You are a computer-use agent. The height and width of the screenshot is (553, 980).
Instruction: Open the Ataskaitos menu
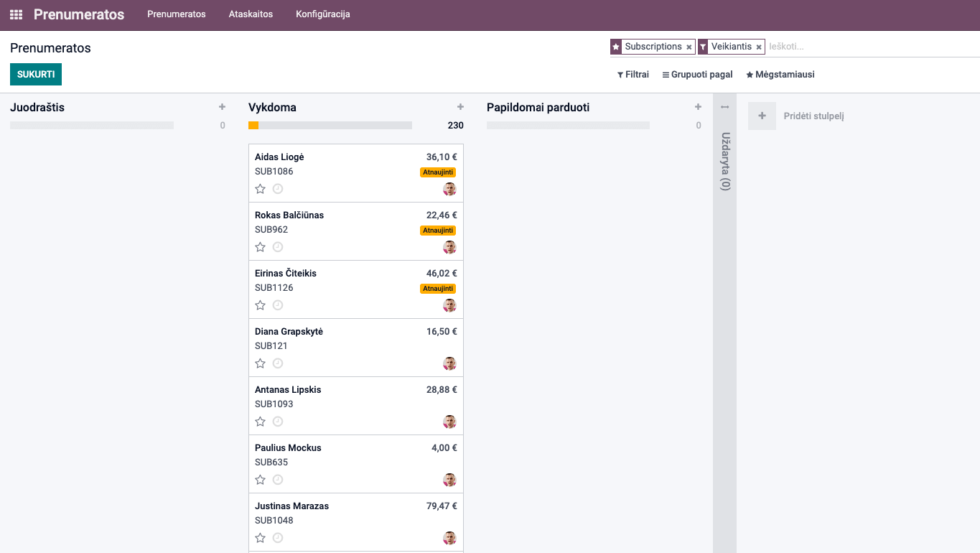coord(251,14)
